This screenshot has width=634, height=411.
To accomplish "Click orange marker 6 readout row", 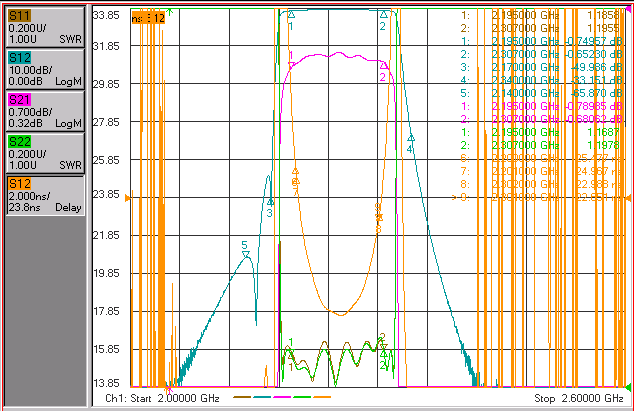I will 540,158.
